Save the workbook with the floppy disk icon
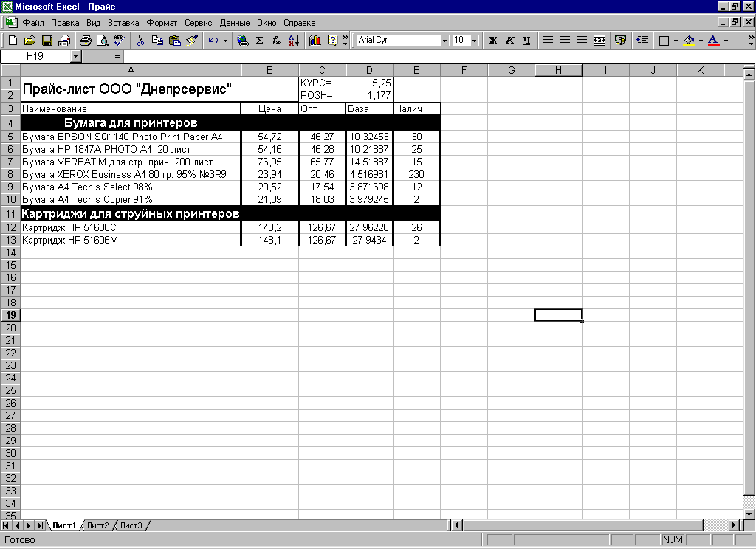The height and width of the screenshot is (549, 756). 47,41
